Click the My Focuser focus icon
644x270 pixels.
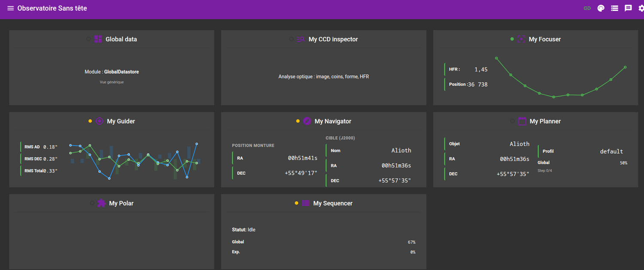point(521,39)
